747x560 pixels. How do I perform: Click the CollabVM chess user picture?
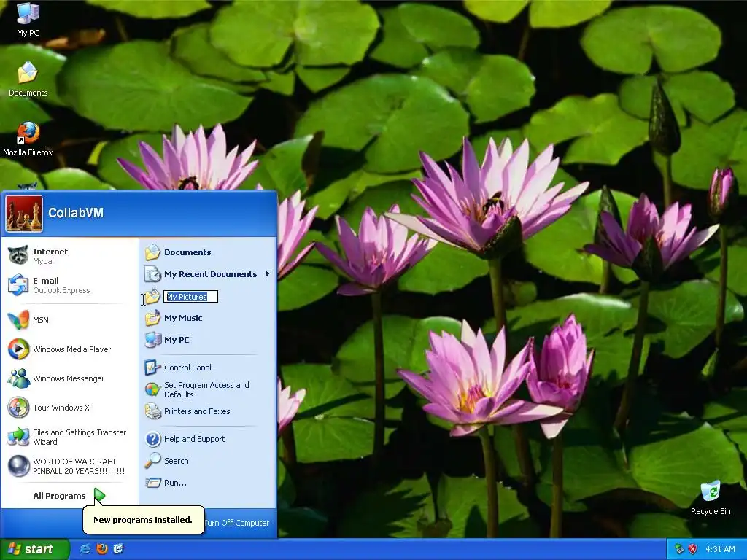pyautogui.click(x=24, y=214)
